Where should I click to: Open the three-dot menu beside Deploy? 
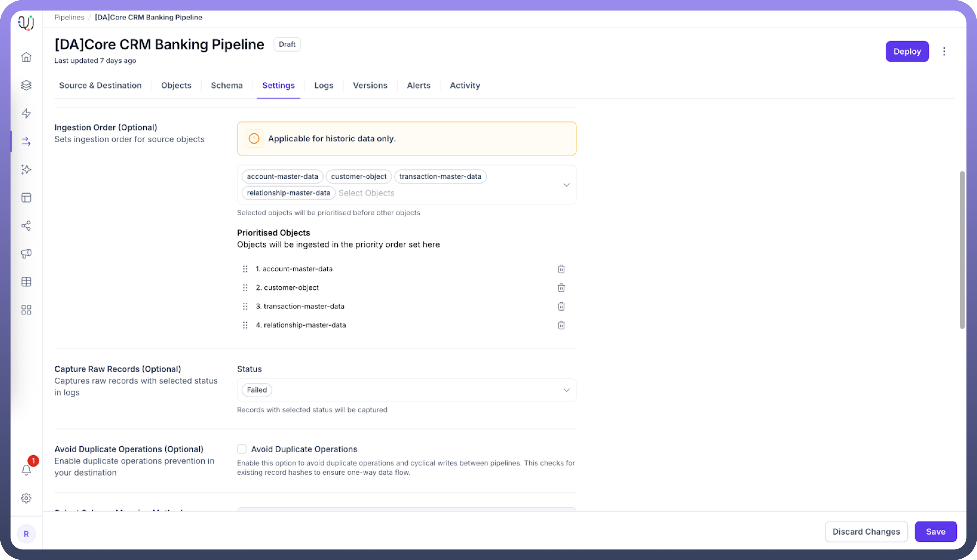point(944,52)
